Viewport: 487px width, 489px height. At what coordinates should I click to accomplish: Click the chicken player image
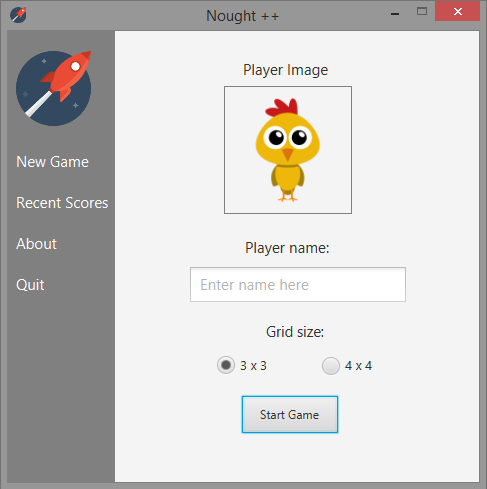pos(288,150)
